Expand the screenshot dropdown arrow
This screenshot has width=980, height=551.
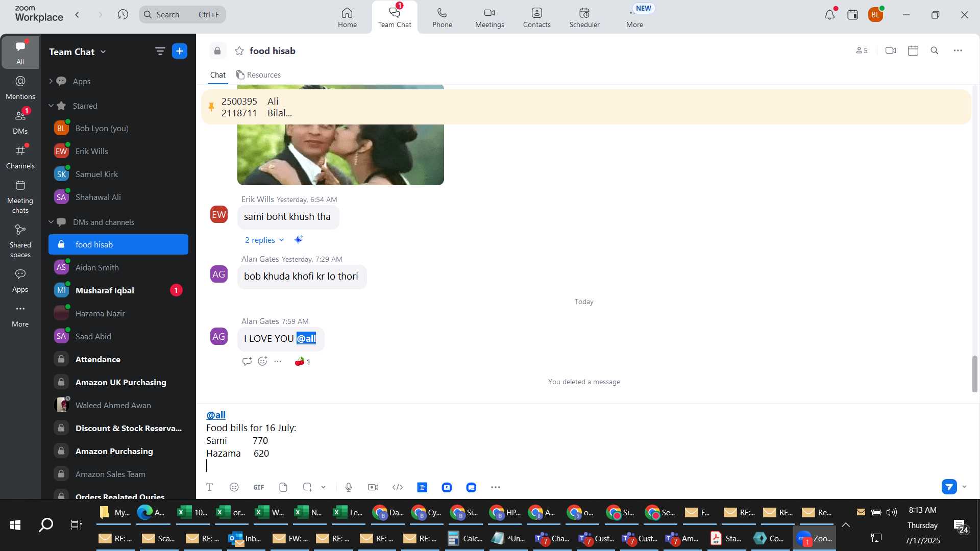point(323,487)
